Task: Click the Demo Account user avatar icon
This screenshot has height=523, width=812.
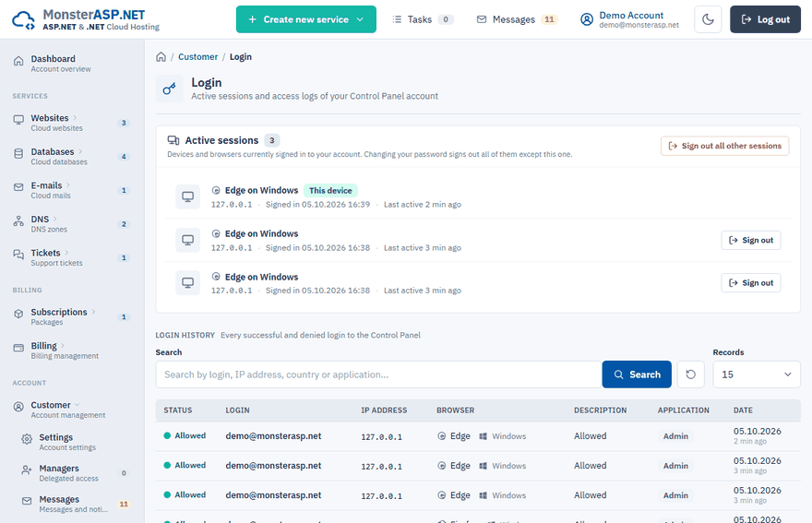Action: [x=587, y=19]
